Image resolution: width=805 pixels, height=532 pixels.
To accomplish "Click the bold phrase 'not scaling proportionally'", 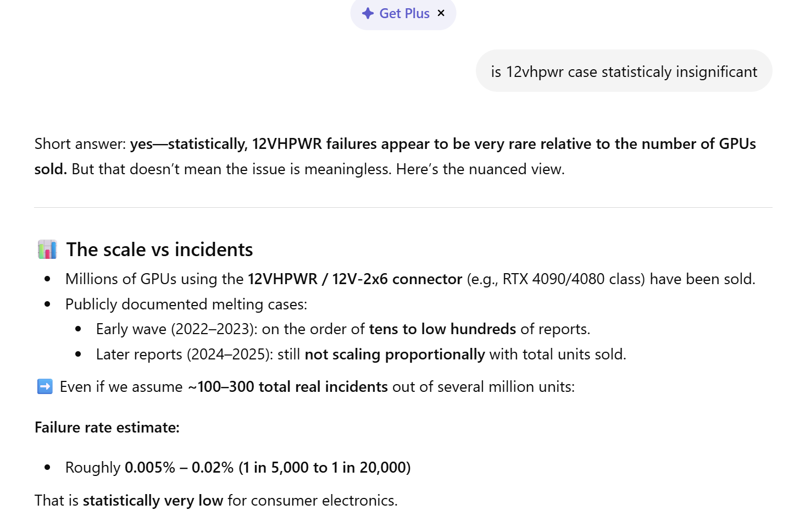I will pyautogui.click(x=395, y=354).
